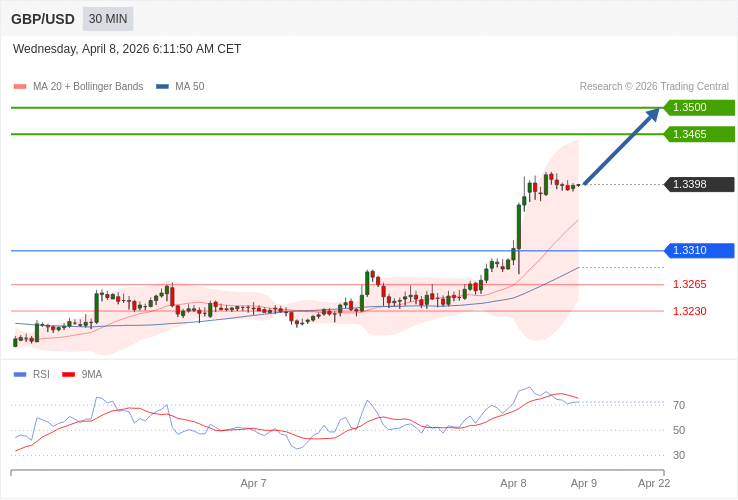738x500 pixels.
Task: Click the Apr 22 date axis label
Action: click(x=654, y=484)
